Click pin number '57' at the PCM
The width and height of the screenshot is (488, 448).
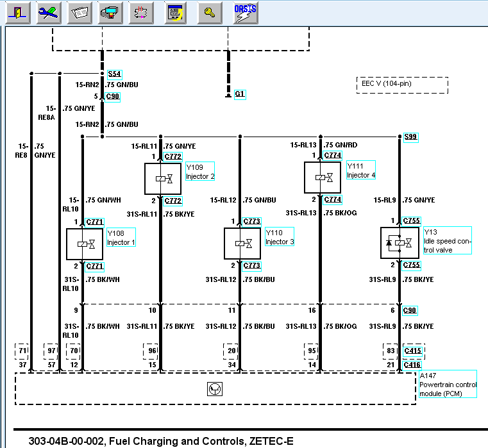(x=51, y=365)
